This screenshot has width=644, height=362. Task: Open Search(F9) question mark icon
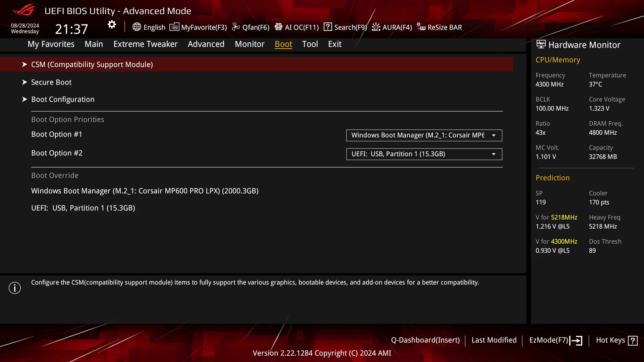pos(328,27)
